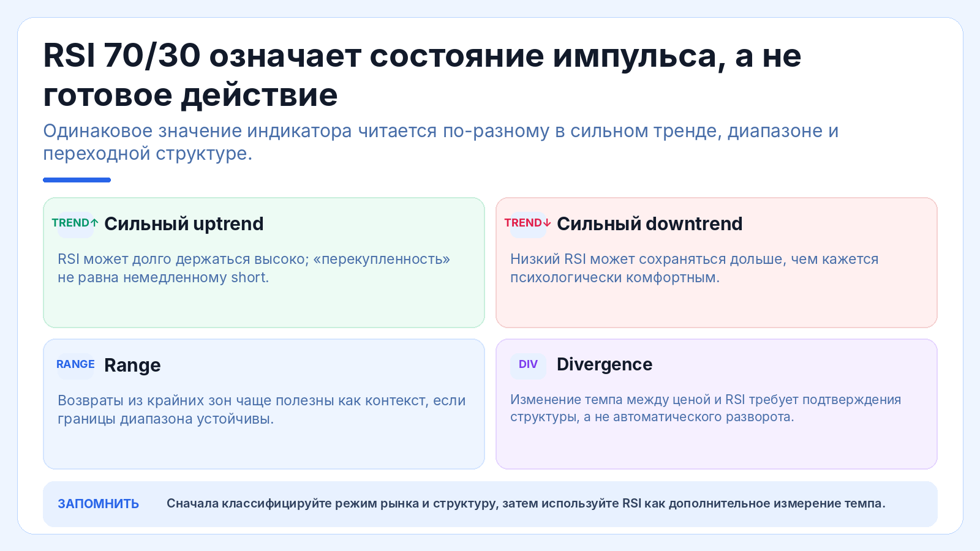Click the slide title 'RSI 70/30 означает состояние импульса'
Image resolution: width=980 pixels, height=551 pixels.
422,75
